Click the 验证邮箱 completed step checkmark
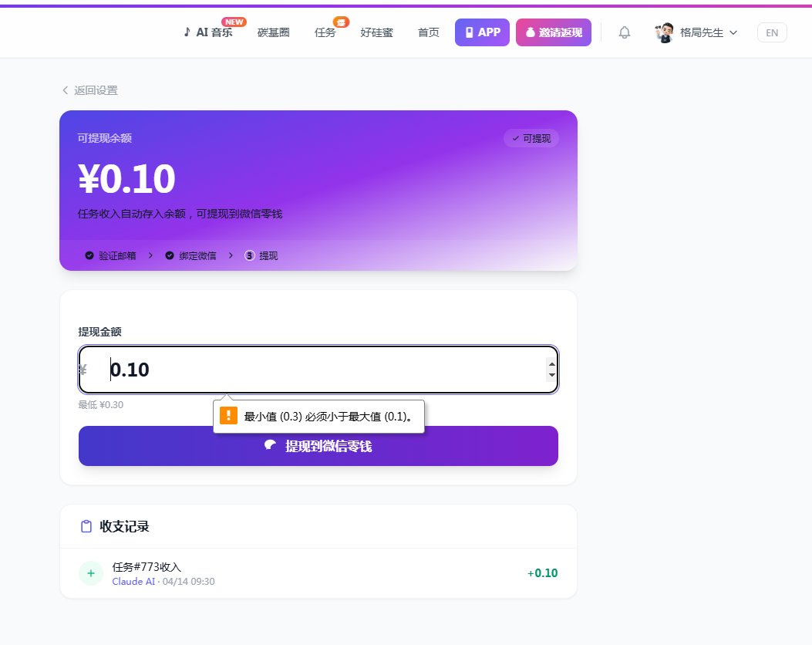The height and width of the screenshot is (645, 812). [89, 255]
